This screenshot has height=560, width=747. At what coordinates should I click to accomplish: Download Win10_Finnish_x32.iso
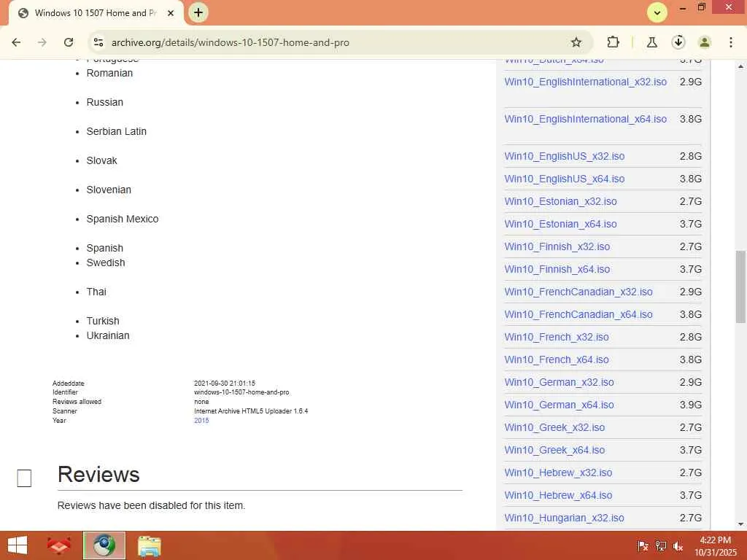click(557, 246)
